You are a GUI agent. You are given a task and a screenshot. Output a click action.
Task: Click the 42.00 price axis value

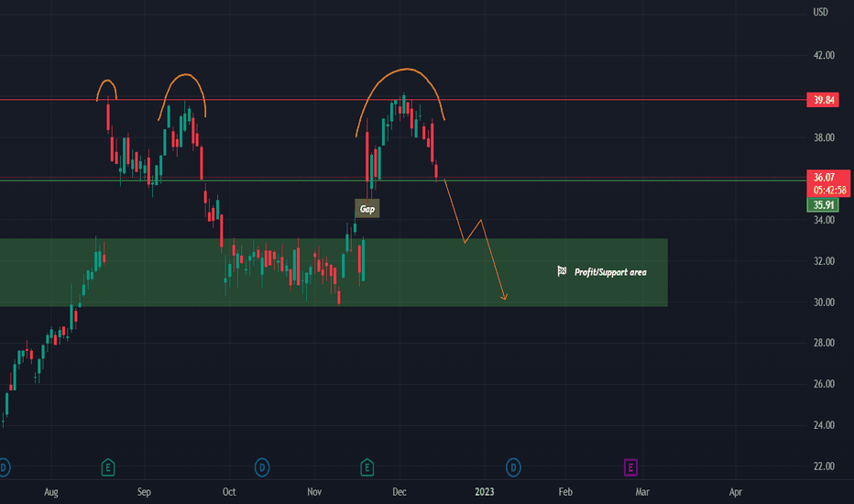pos(824,55)
